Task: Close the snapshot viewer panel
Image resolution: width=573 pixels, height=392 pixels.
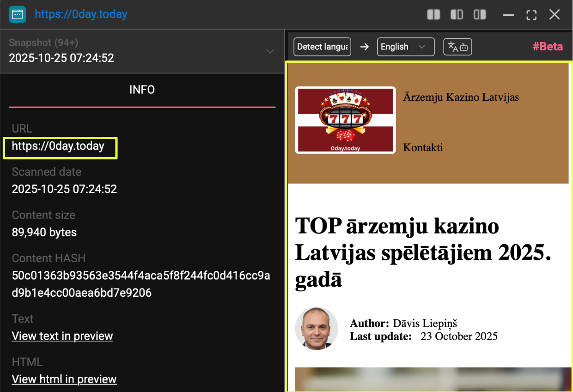Action: click(555, 15)
